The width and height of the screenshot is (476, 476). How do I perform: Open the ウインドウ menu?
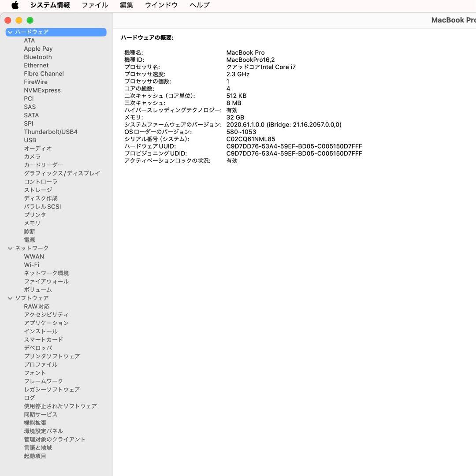(161, 5)
